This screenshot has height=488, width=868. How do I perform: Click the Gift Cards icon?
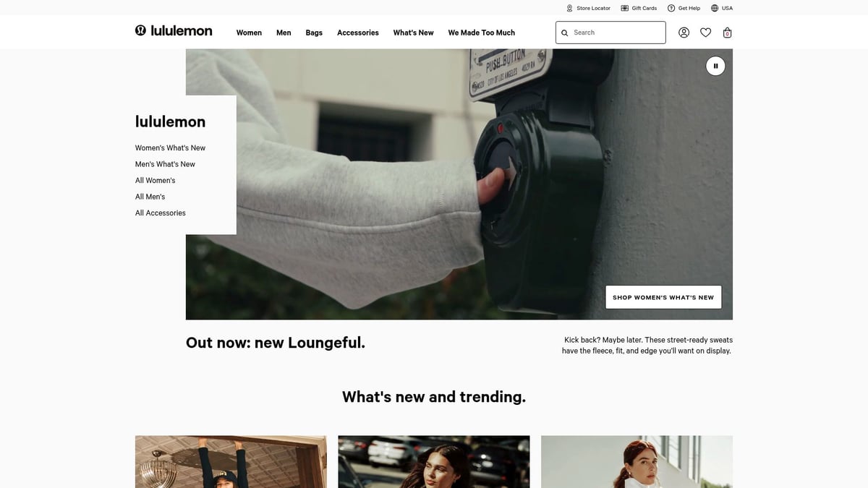coord(625,8)
